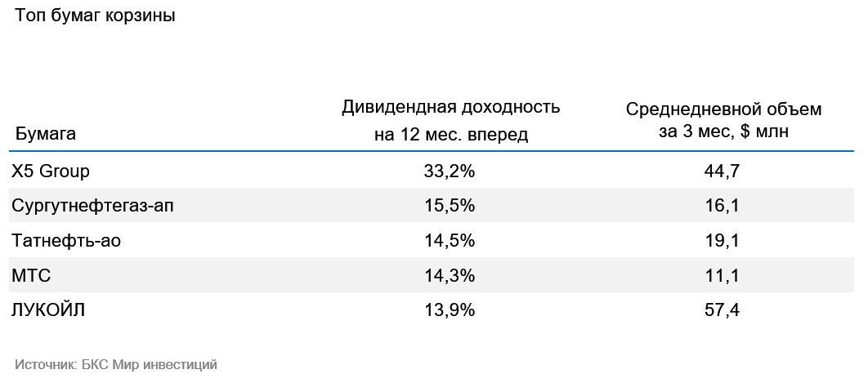Select the МТС row name
Viewport: 868px width, 383px height.
(x=32, y=276)
